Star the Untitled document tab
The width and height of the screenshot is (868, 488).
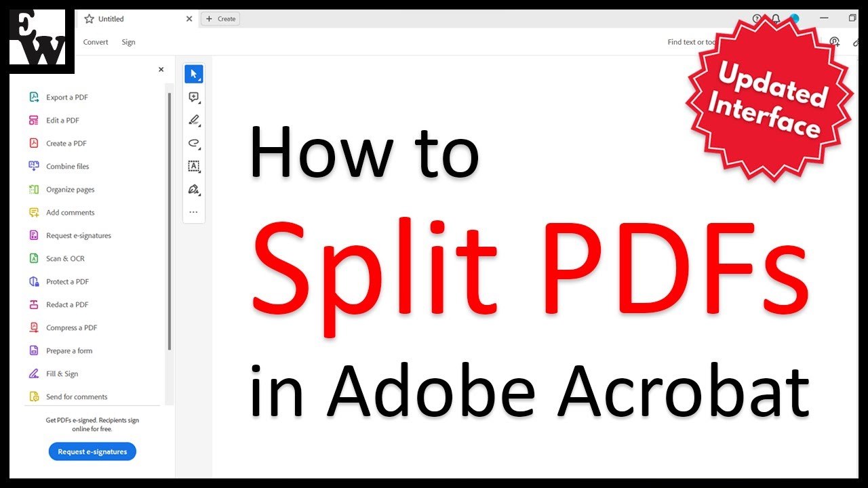click(x=89, y=19)
